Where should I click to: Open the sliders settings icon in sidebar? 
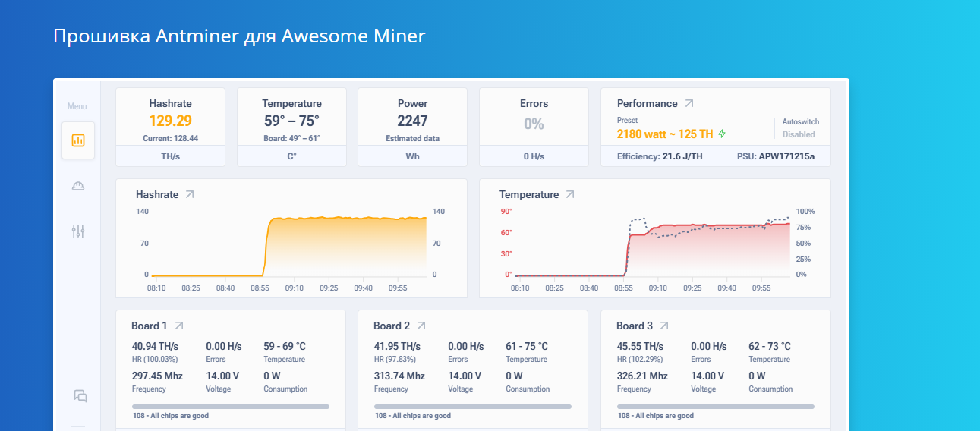pyautogui.click(x=78, y=231)
